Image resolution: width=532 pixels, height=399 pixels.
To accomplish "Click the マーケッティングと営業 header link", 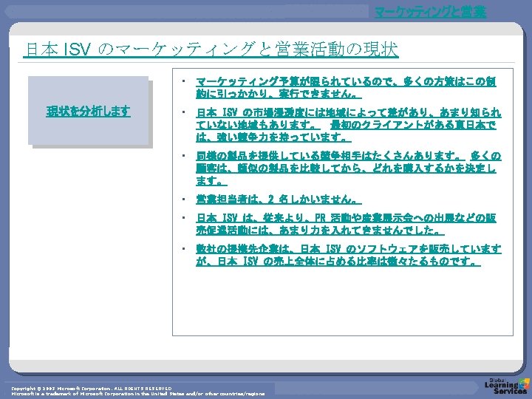I will pyautogui.click(x=430, y=13).
